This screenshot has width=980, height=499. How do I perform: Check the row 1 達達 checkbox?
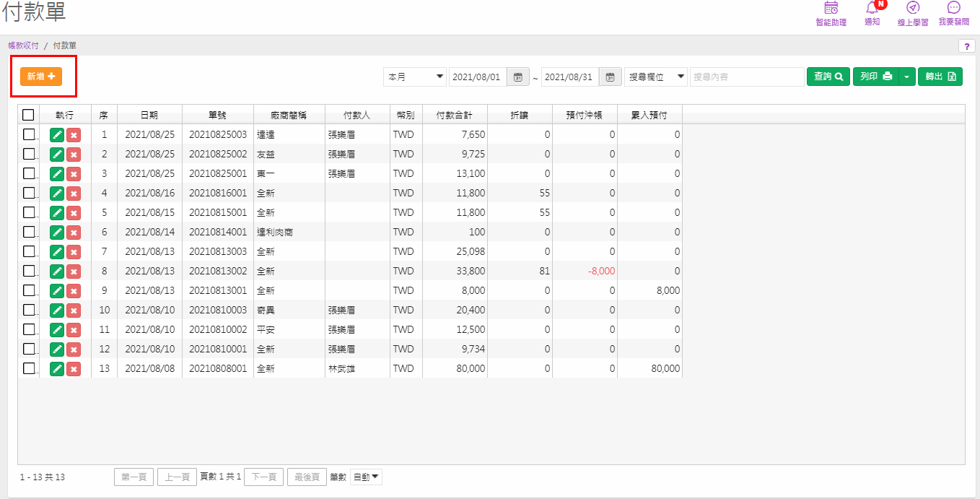pos(29,134)
